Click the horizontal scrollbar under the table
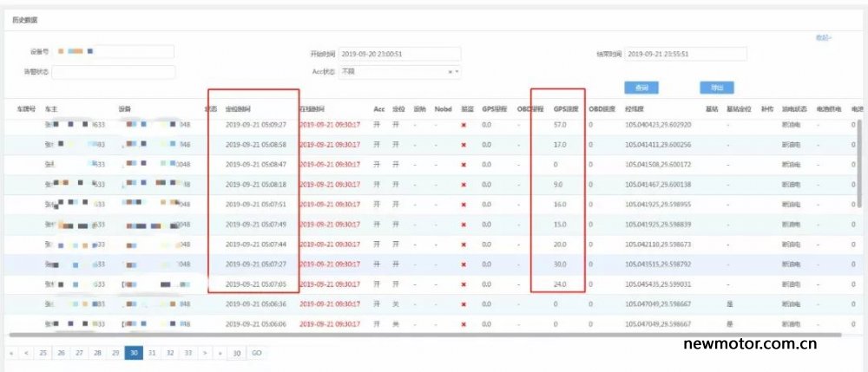This screenshot has width=868, height=372. tap(425, 335)
